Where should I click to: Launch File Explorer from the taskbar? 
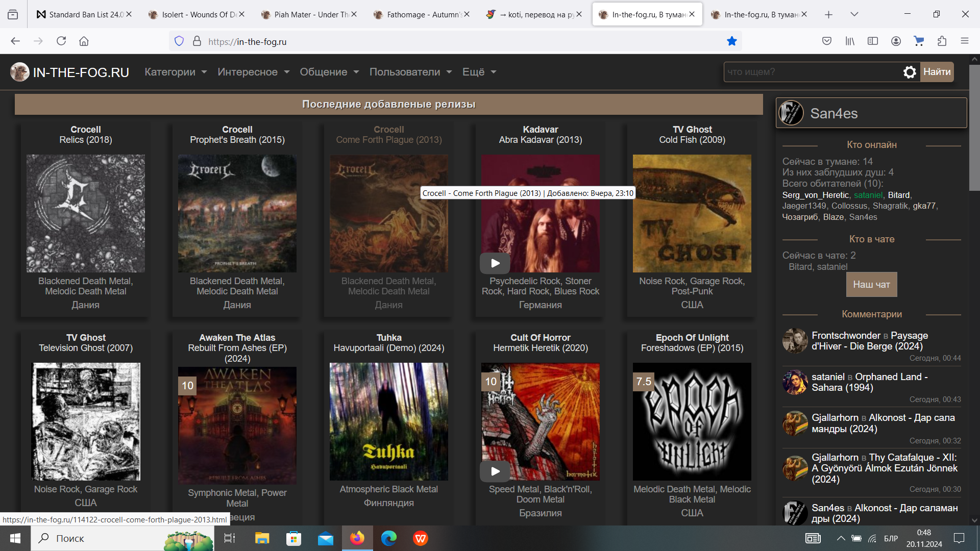(262, 538)
